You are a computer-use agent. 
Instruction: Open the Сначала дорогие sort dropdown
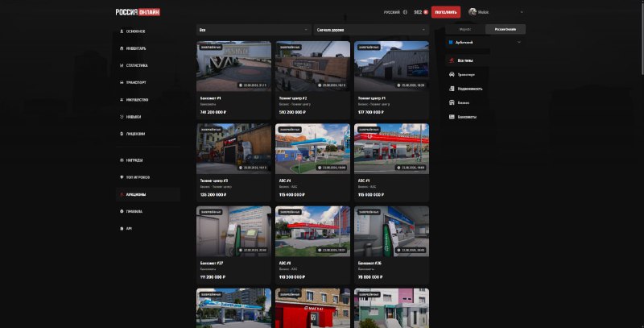(371, 30)
